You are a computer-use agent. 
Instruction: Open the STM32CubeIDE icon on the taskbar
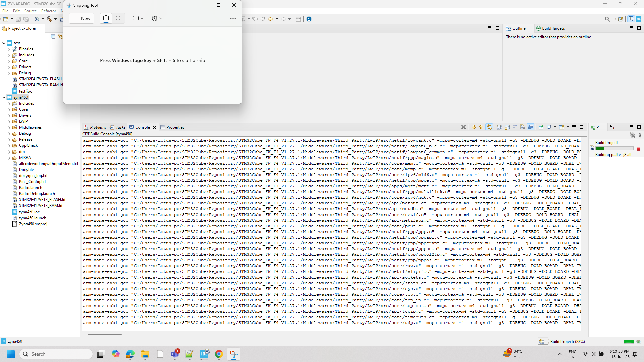(x=204, y=354)
